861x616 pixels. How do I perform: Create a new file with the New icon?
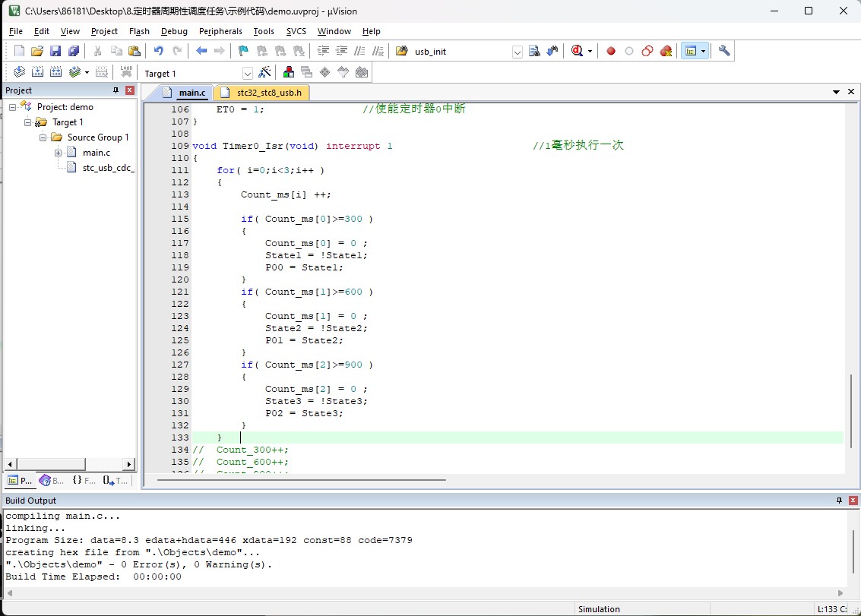[19, 51]
